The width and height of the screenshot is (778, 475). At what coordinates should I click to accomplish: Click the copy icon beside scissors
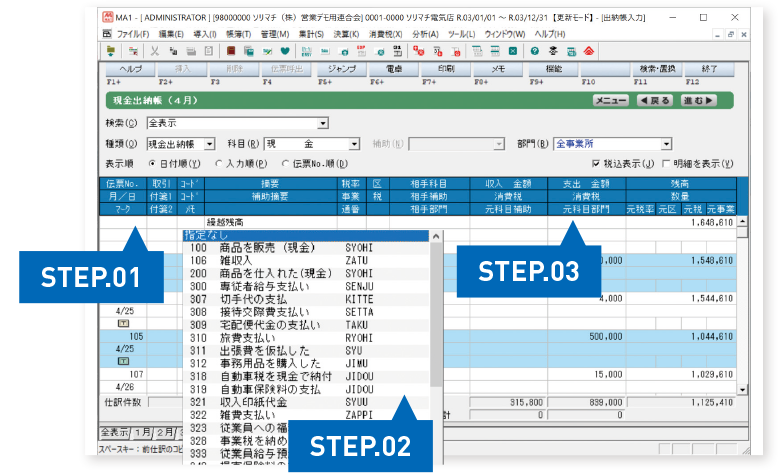pos(174,50)
